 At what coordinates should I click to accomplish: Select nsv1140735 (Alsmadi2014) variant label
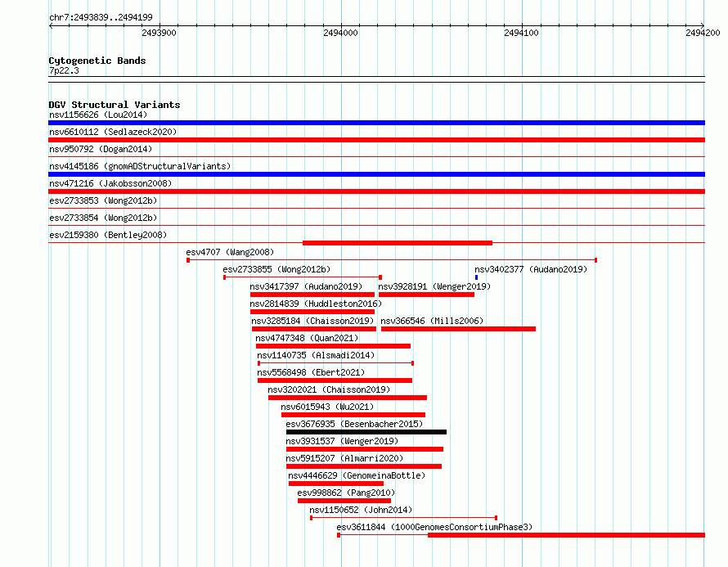pyautogui.click(x=316, y=355)
